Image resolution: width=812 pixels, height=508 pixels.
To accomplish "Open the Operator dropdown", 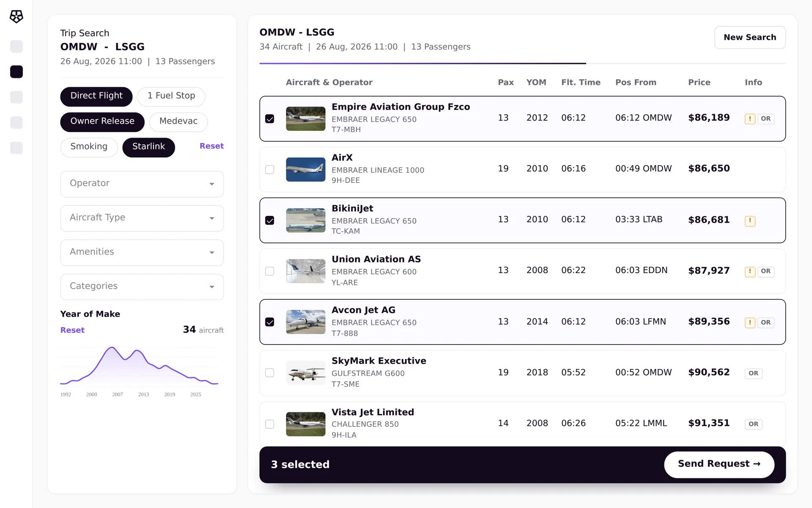I will pyautogui.click(x=142, y=184).
